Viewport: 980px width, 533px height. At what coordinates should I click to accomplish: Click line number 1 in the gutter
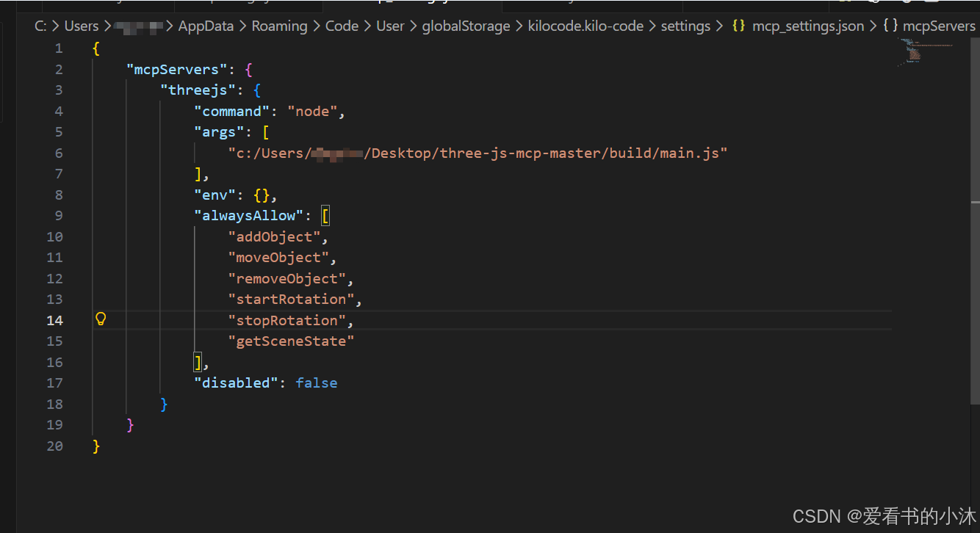pyautogui.click(x=59, y=48)
